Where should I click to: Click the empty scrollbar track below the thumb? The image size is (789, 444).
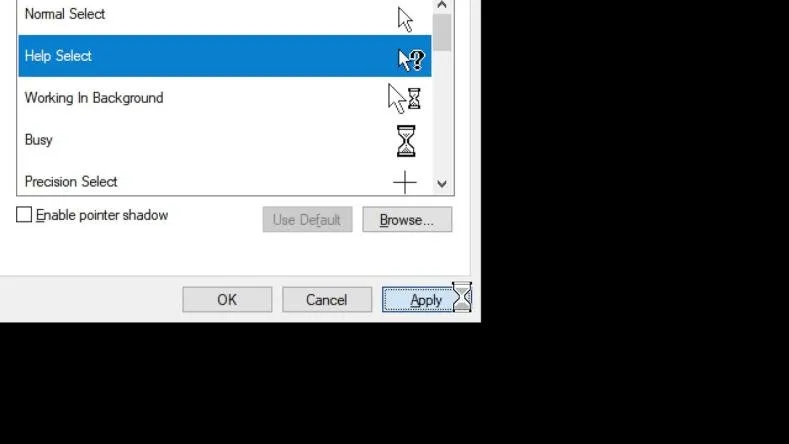click(x=442, y=113)
